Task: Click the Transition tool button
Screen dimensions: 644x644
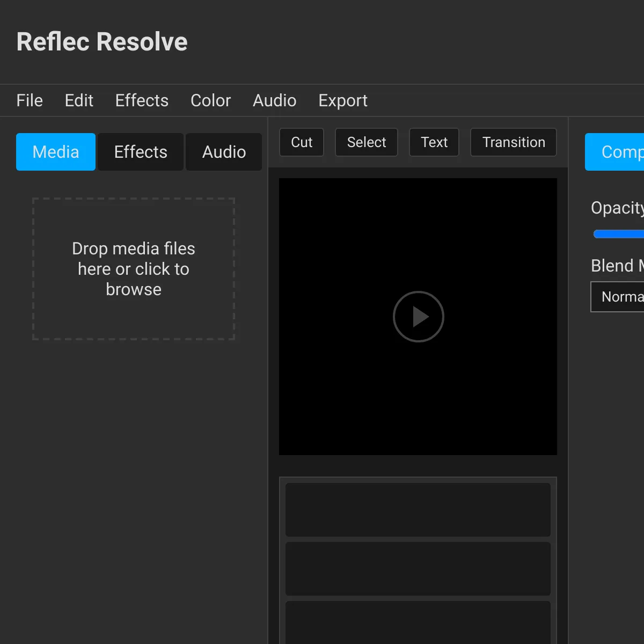Action: (514, 142)
